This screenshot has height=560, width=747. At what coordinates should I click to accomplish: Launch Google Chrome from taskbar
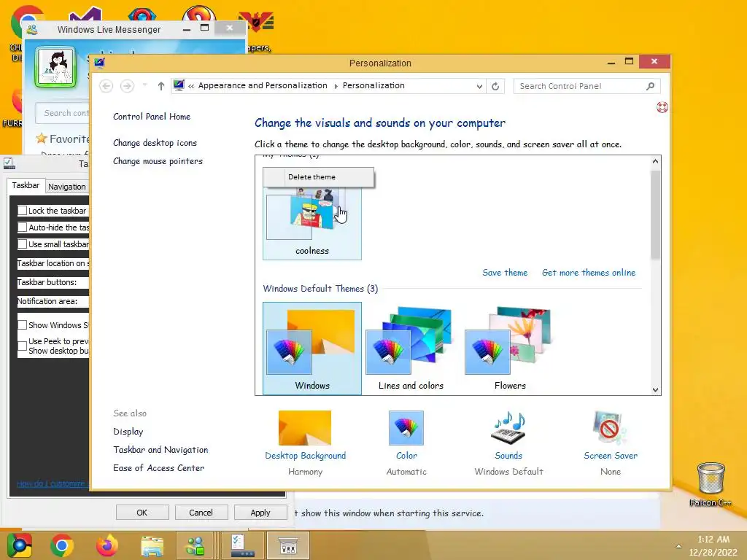[x=62, y=545]
